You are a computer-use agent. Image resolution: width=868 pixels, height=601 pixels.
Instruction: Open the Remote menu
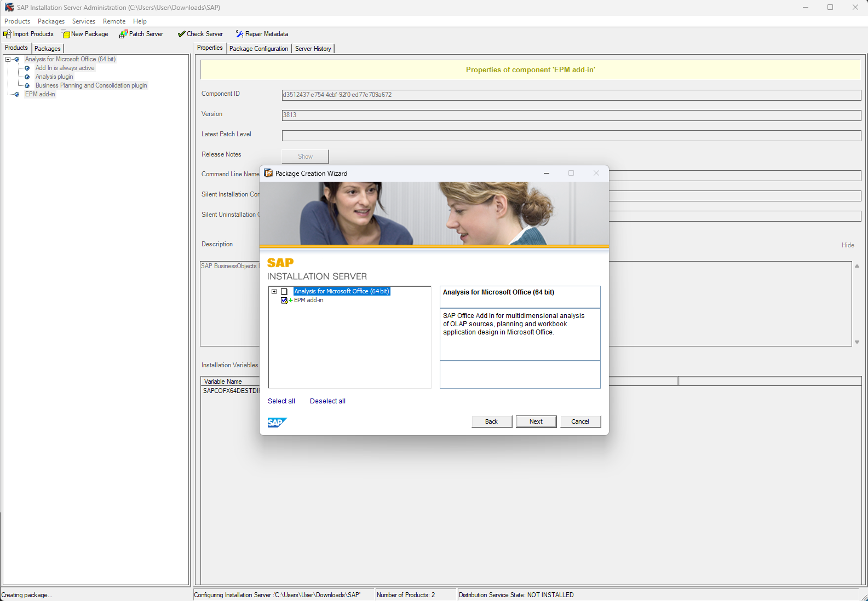coord(114,21)
